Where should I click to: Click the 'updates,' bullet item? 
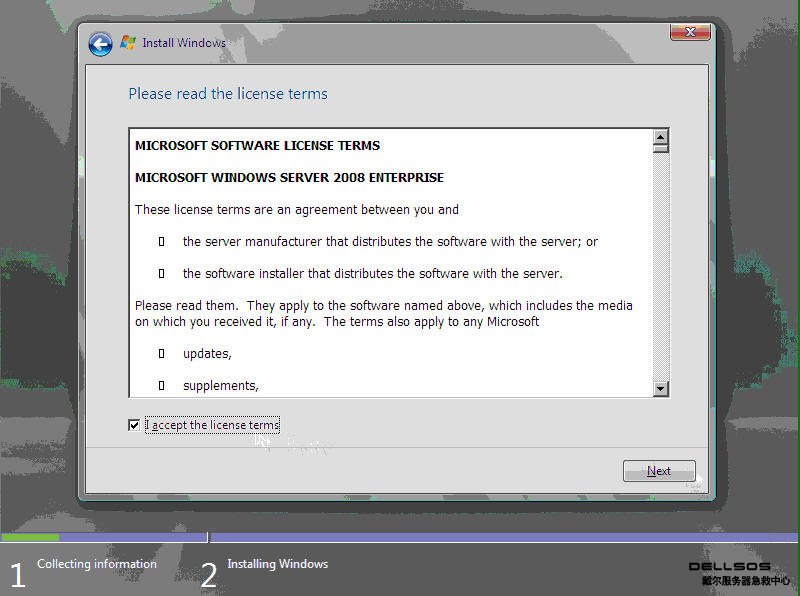pyautogui.click(x=207, y=354)
